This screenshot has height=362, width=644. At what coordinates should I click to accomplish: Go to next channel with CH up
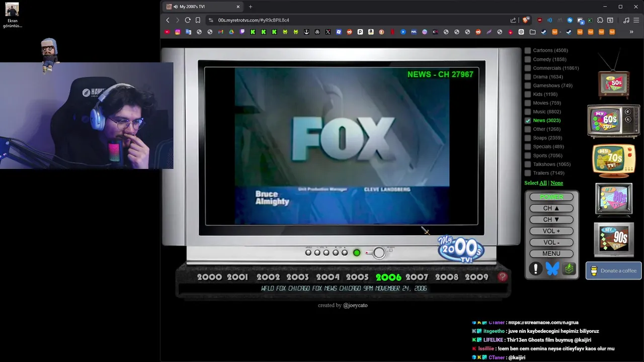pyautogui.click(x=551, y=208)
